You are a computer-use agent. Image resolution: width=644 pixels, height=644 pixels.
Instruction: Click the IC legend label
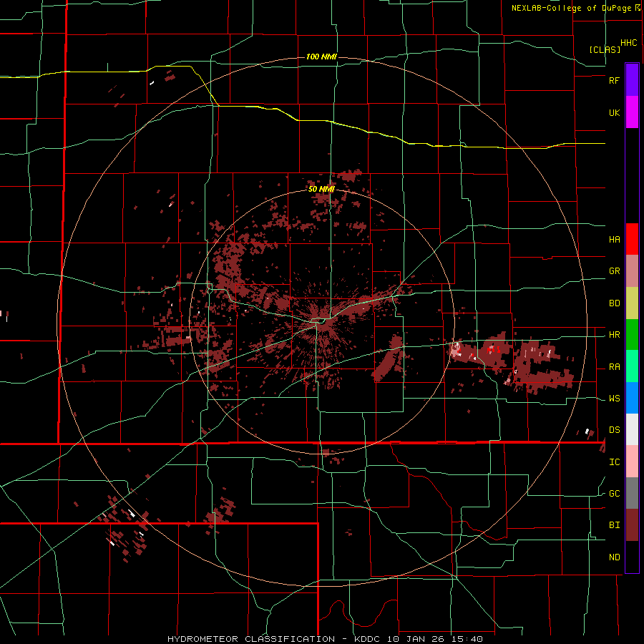pyautogui.click(x=614, y=462)
